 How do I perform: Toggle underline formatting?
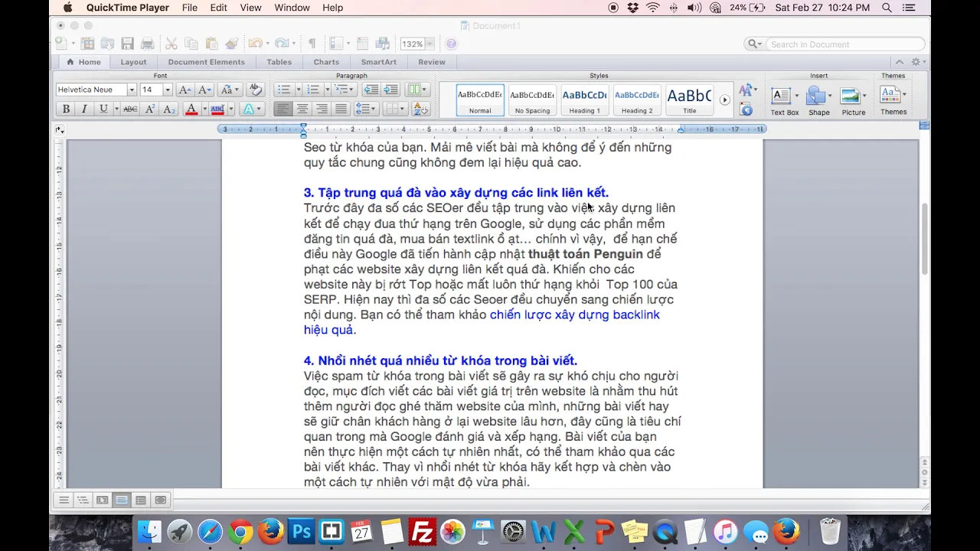coord(103,109)
